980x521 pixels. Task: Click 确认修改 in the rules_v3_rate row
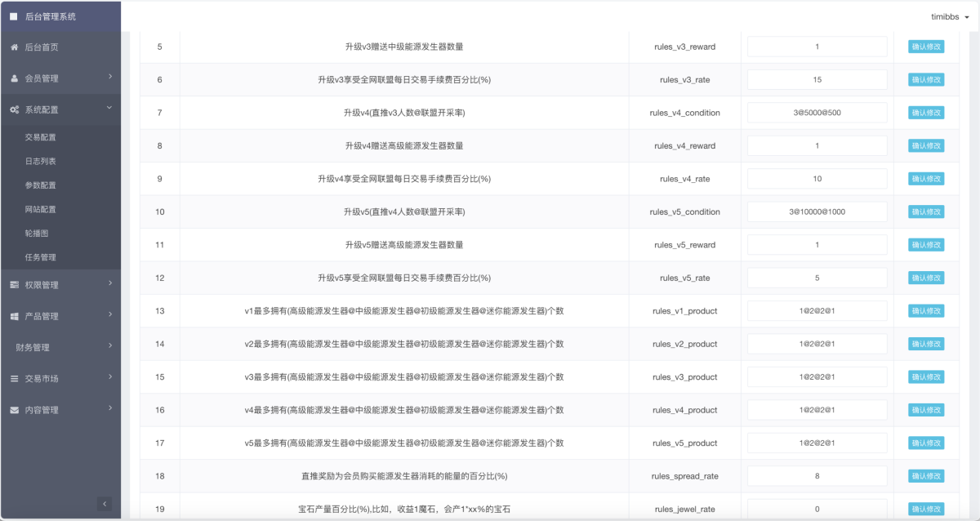click(x=926, y=79)
